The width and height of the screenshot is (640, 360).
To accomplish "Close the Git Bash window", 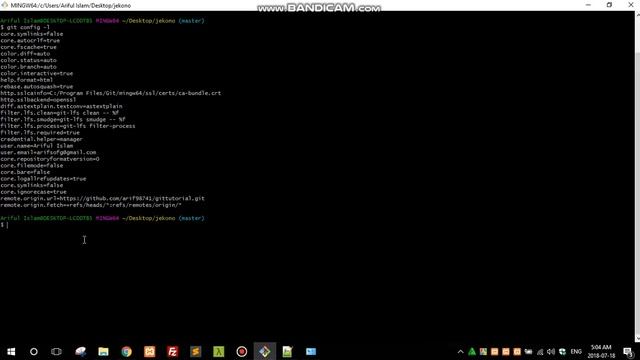I will 631,5.
